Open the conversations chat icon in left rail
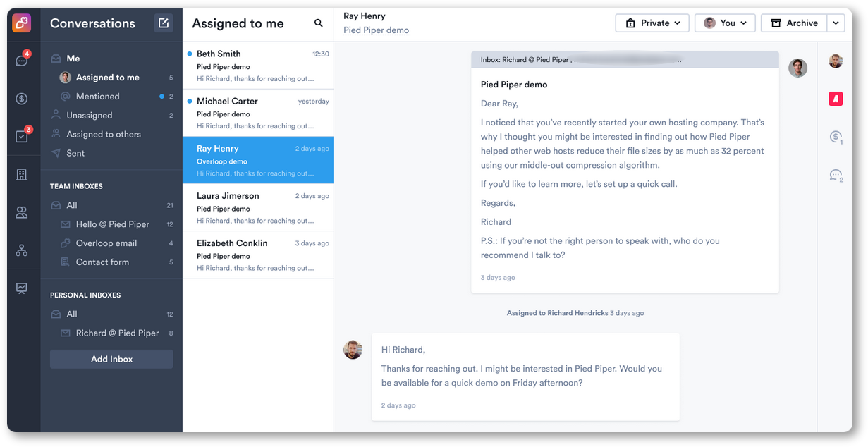The width and height of the screenshot is (868, 447). pyautogui.click(x=22, y=61)
